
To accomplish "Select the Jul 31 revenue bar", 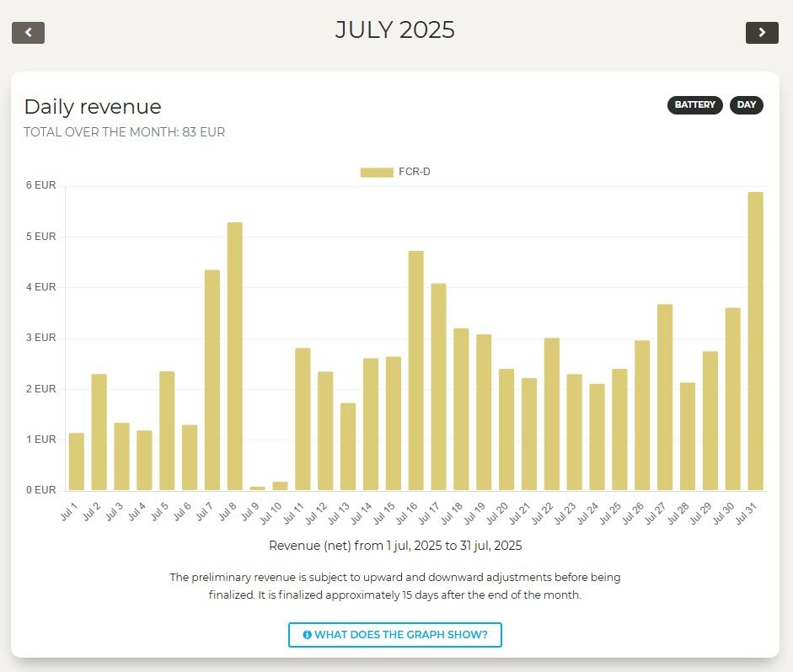I will click(x=756, y=341).
